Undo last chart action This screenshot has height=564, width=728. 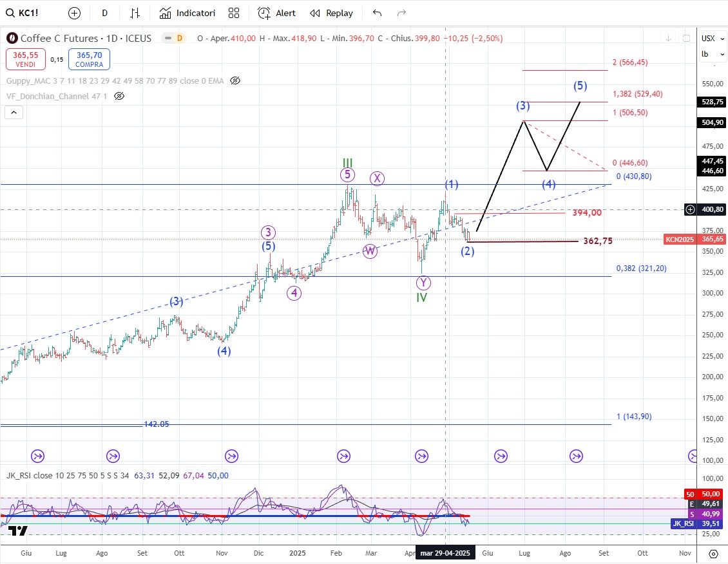pos(377,13)
